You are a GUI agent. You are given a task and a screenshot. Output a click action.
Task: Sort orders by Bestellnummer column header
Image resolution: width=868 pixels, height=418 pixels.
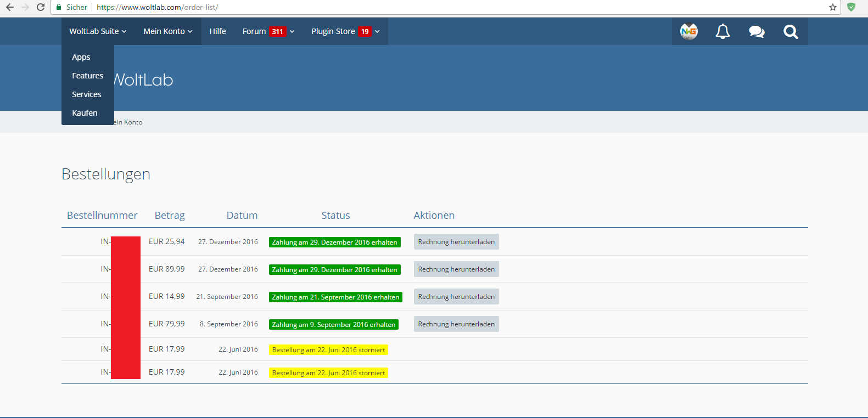pos(102,216)
